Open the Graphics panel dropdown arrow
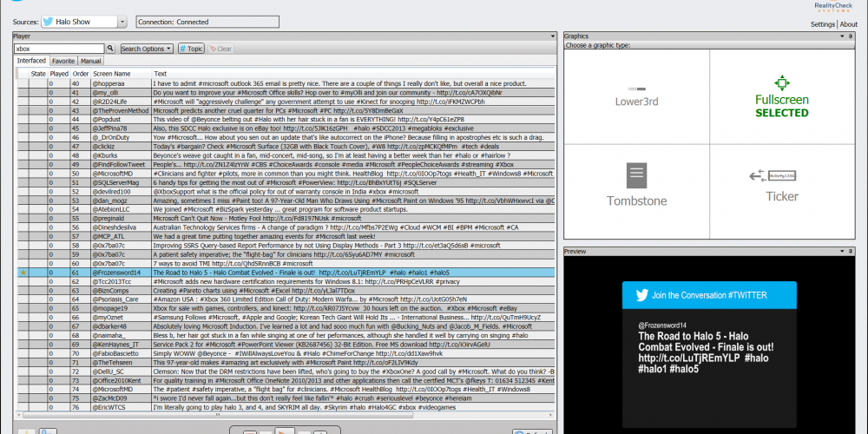This screenshot has height=434, width=868. click(x=843, y=36)
